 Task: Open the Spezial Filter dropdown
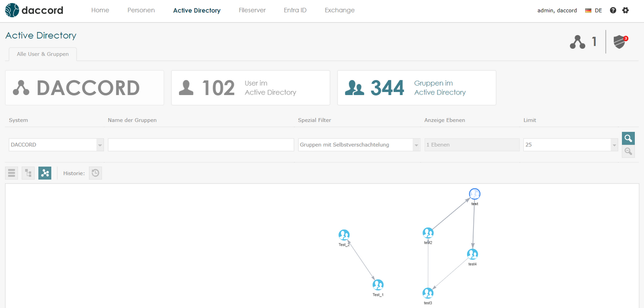coord(359,145)
